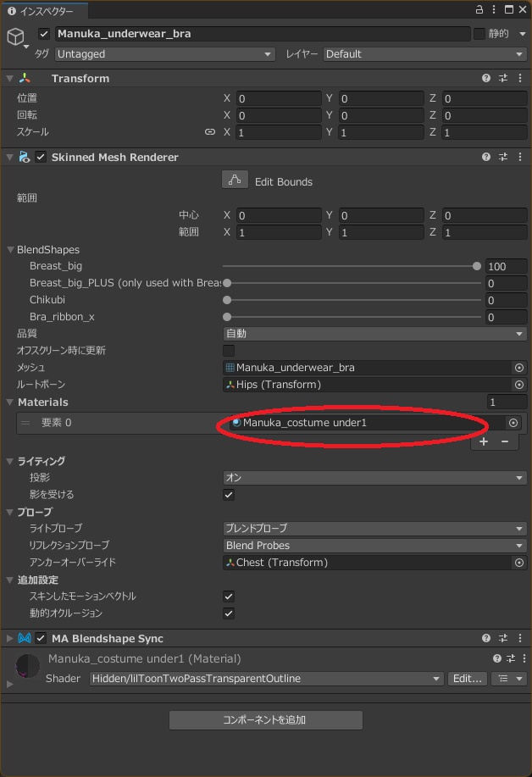Open the lilToon Shader dropdown
This screenshot has width=532, height=777.
[x=267, y=679]
